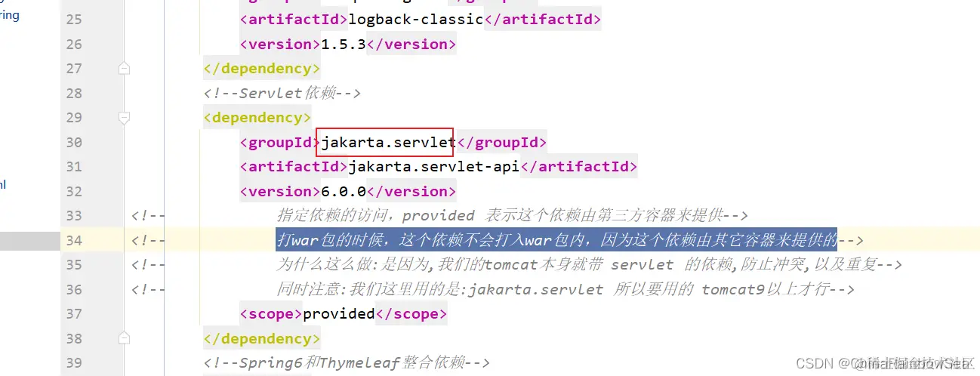The width and height of the screenshot is (980, 376).
Task: Click the </dependency> closing tag on line 38
Action: click(262, 338)
